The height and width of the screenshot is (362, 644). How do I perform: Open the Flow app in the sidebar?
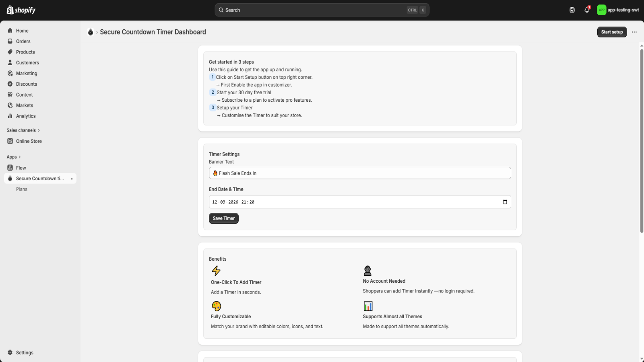pyautogui.click(x=21, y=168)
